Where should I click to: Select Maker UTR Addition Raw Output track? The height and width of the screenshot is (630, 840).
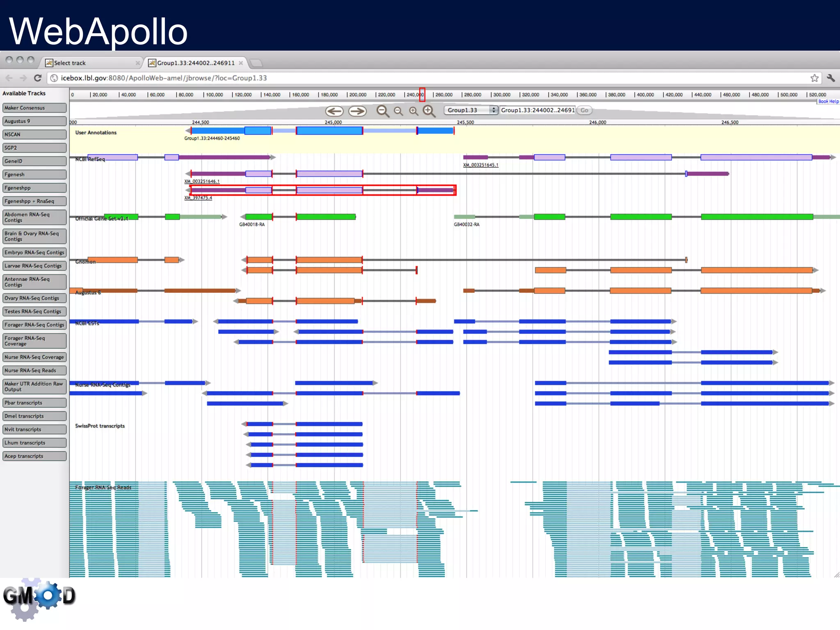34,387
